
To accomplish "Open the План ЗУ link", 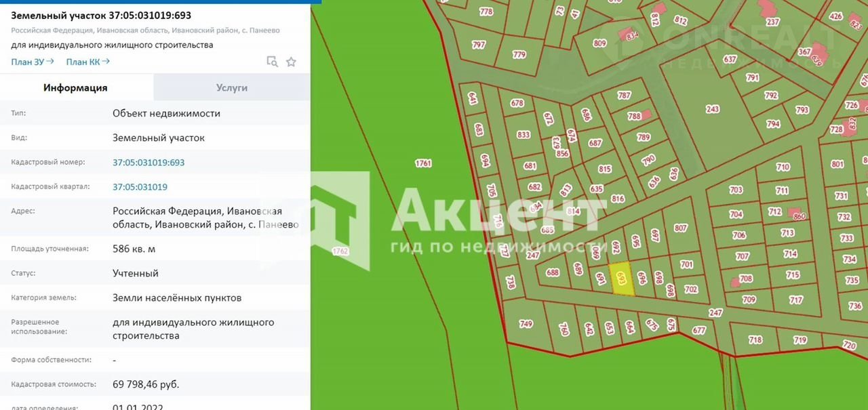I will point(32,62).
